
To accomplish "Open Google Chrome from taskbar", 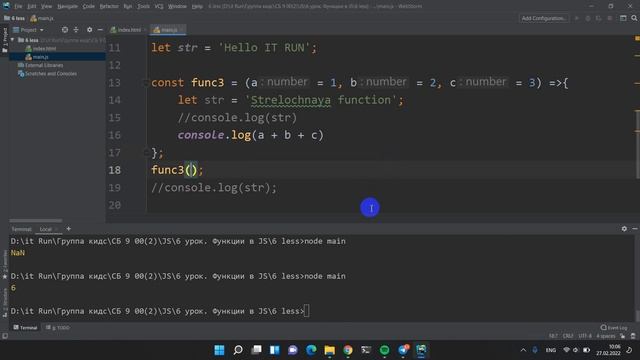I will tap(348, 350).
